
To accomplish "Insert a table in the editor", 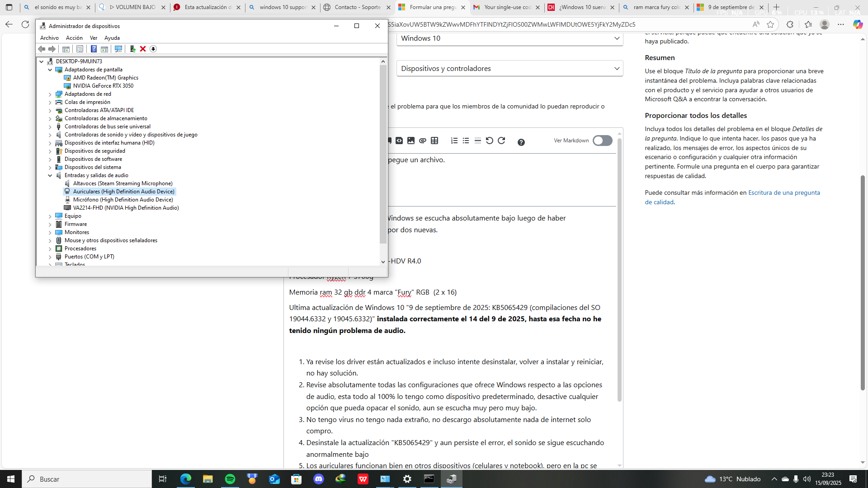I will [434, 141].
